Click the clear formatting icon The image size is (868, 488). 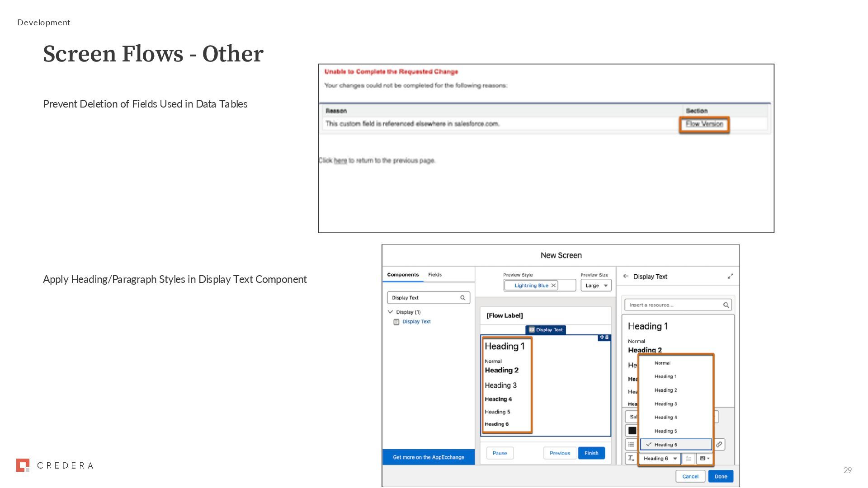pos(631,458)
